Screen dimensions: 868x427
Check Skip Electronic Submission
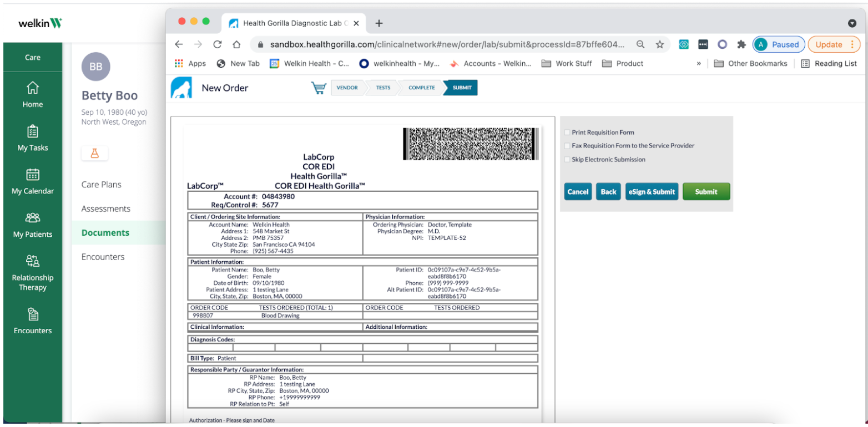tap(567, 159)
